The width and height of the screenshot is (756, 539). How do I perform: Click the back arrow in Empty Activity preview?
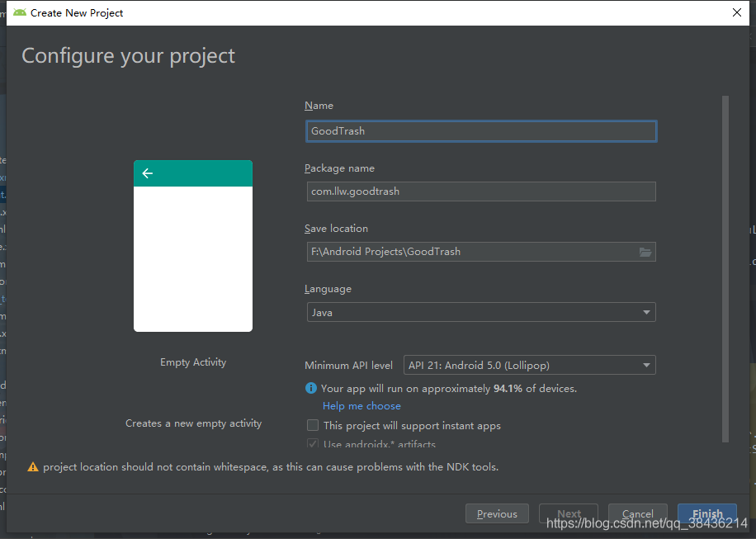tap(148, 173)
